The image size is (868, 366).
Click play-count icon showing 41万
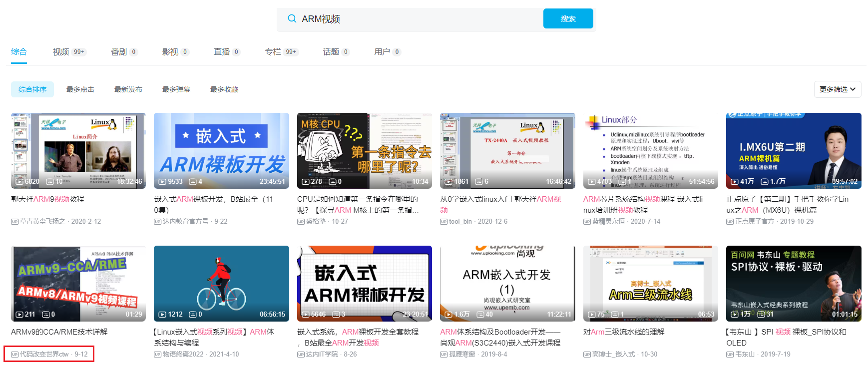tap(735, 182)
